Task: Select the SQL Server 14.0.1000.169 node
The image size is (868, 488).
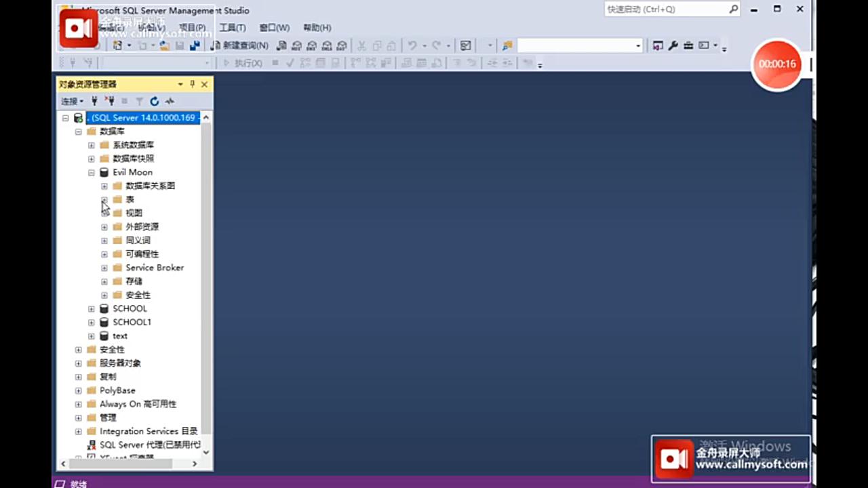Action: click(143, 118)
